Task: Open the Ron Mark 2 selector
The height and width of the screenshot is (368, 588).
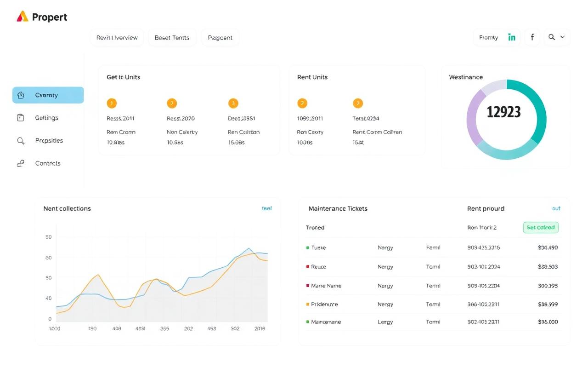Action: coord(481,227)
